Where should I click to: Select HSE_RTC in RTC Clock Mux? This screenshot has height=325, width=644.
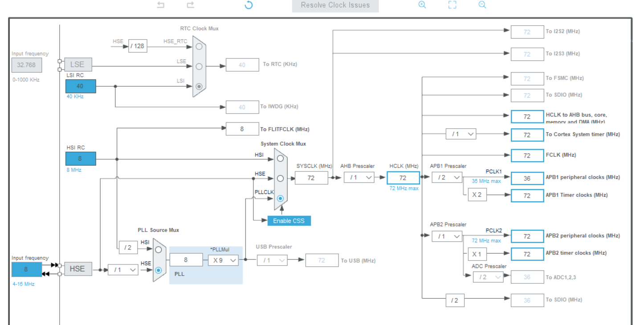pyautogui.click(x=199, y=46)
